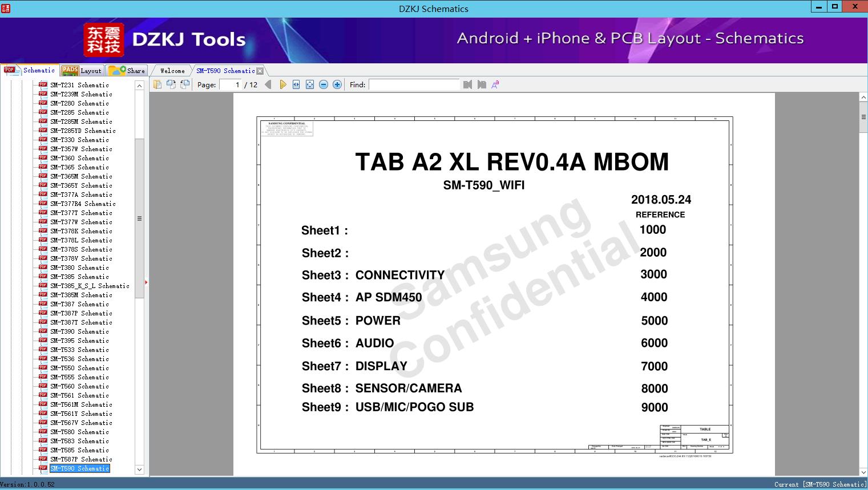The height and width of the screenshot is (490, 868).
Task: Open SM-T239M Schematic in the tree
Action: pos(81,94)
